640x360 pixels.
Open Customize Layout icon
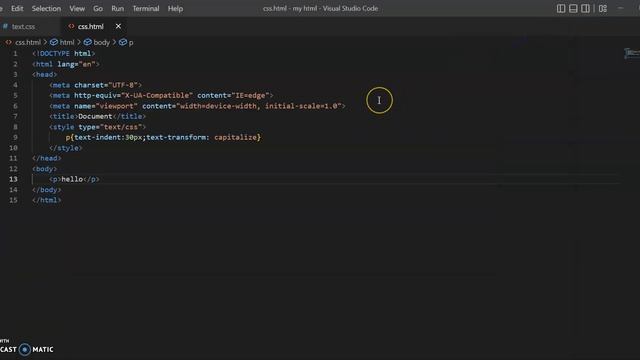click(x=603, y=9)
